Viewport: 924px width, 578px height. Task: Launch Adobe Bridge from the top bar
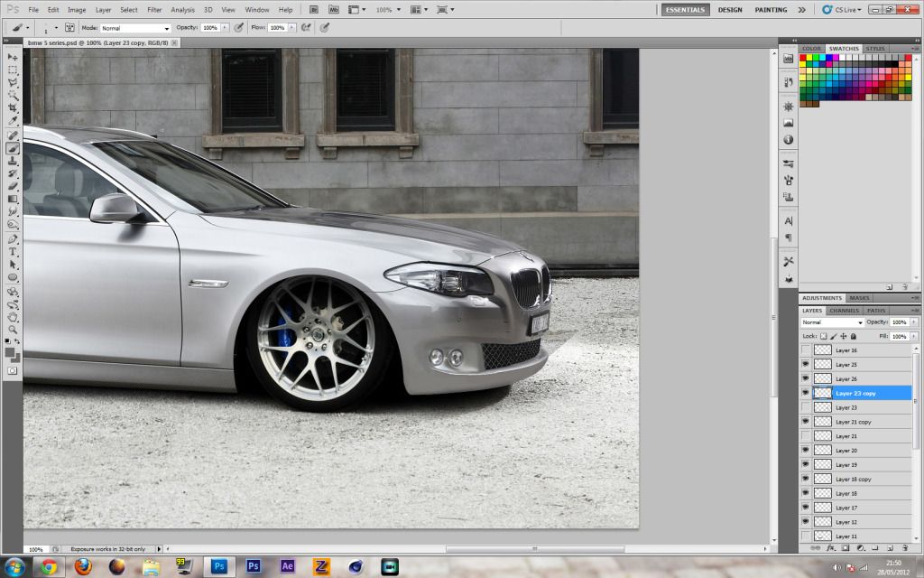tap(313, 9)
